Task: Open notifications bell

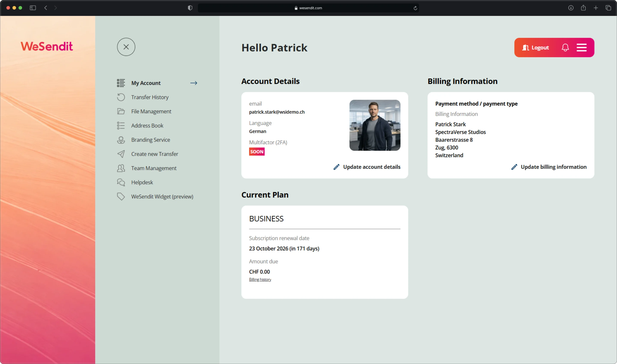Action: (565, 47)
